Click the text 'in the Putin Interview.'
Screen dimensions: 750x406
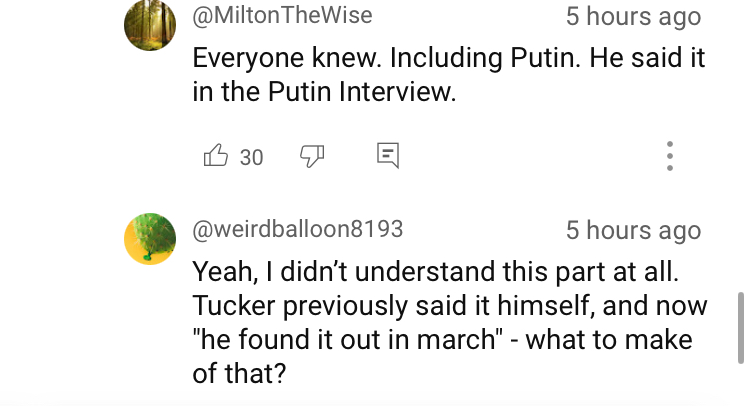(x=323, y=92)
